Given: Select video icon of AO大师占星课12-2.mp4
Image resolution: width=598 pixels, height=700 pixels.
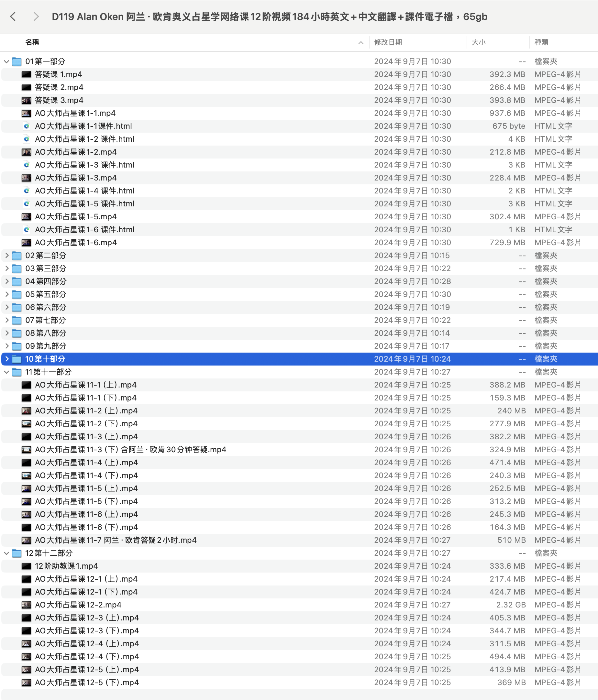Looking at the screenshot, I should 26,605.
